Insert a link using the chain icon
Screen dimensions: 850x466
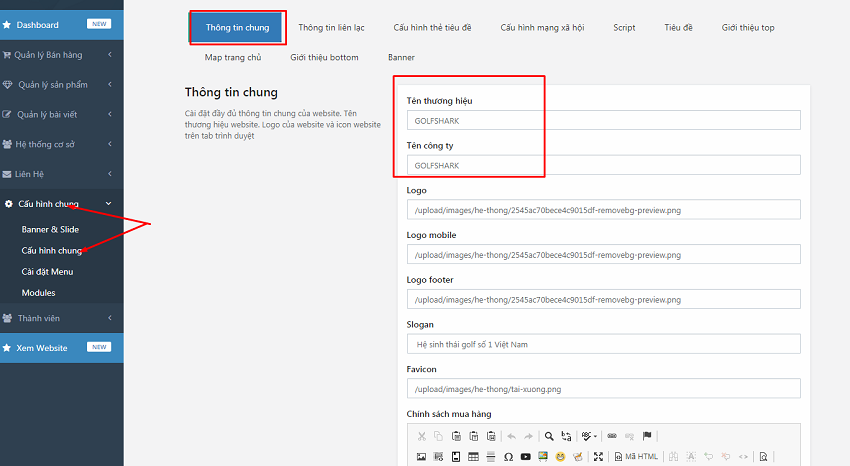(612, 436)
